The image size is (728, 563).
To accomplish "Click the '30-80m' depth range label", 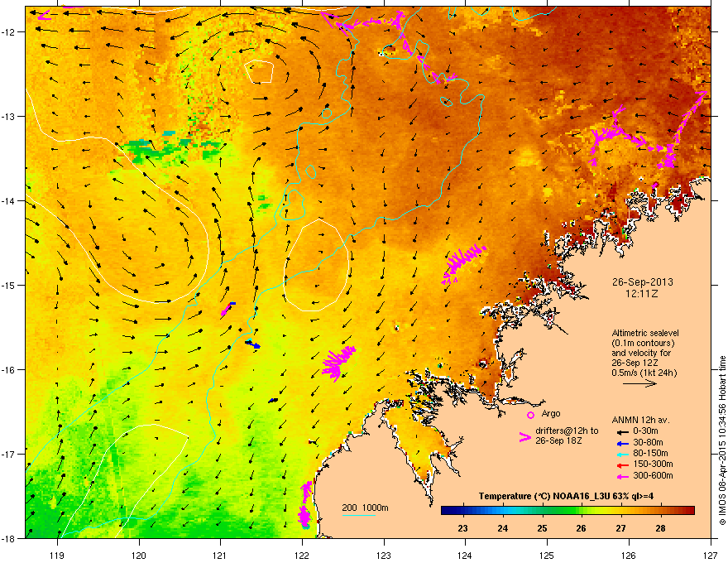I will pos(648,443).
